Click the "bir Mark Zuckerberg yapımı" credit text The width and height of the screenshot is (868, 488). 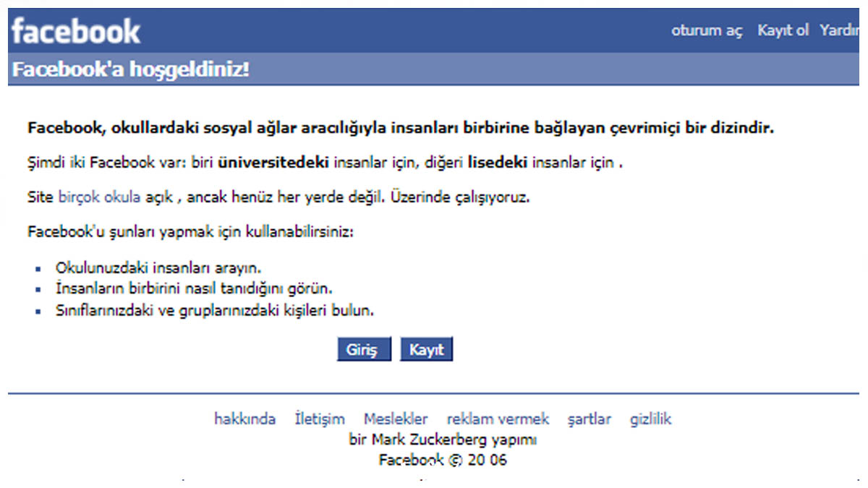click(x=442, y=439)
